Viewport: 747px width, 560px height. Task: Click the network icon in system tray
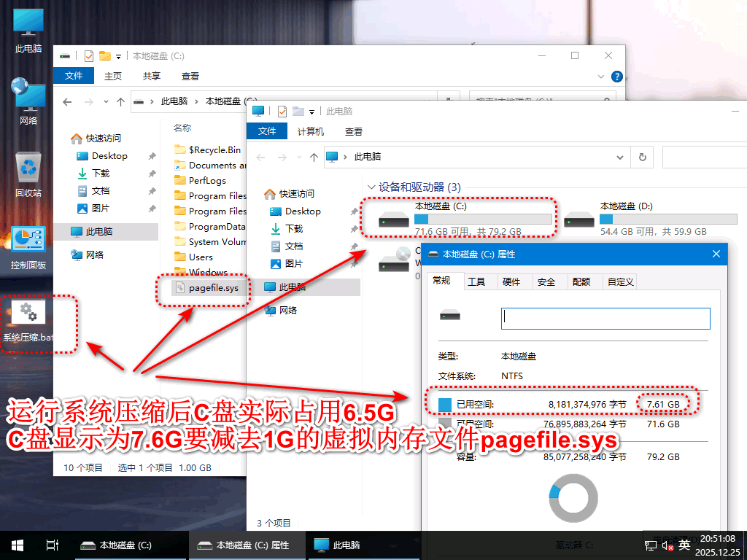tap(650, 545)
